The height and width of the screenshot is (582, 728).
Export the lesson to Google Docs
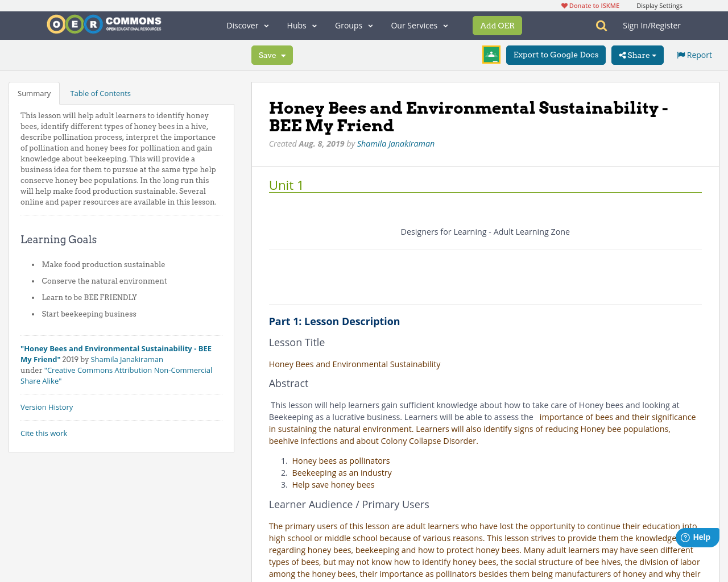[556, 55]
